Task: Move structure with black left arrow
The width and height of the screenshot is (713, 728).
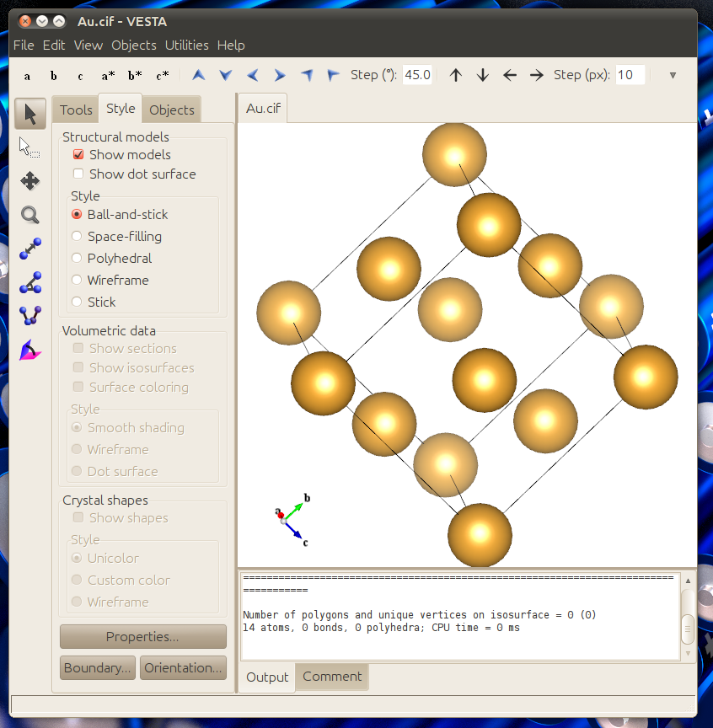Action: tap(510, 75)
